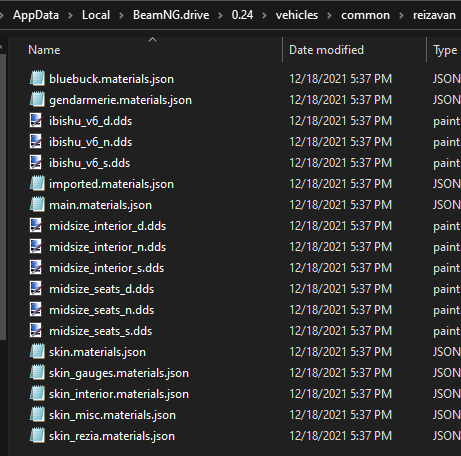Click the date modified of main.materials.json

point(340,205)
